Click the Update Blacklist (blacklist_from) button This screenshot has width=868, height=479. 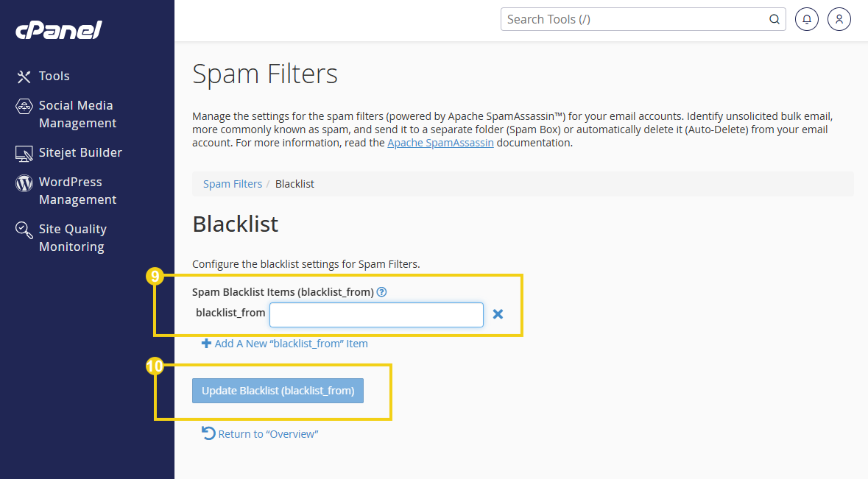[278, 391]
